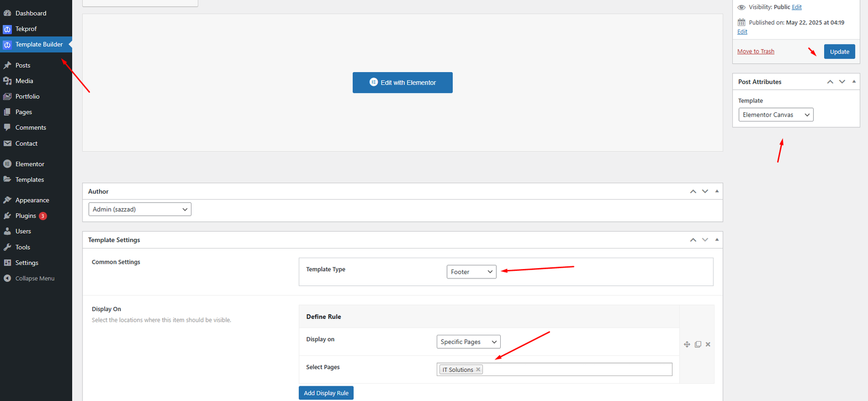This screenshot has width=868, height=401.
Task: Remove the IT Solutions page tag
Action: [x=478, y=370]
